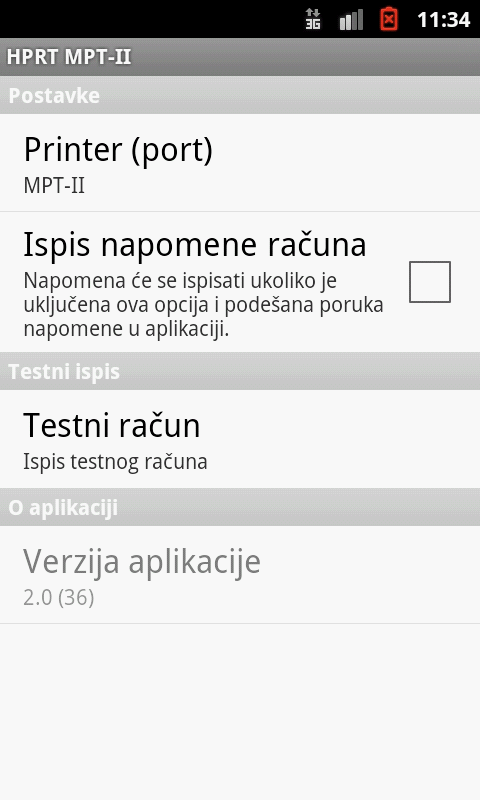Viewport: 480px width, 800px height.
Task: Tap the 2.0 (36) version number
Action: pyautogui.click(x=59, y=597)
